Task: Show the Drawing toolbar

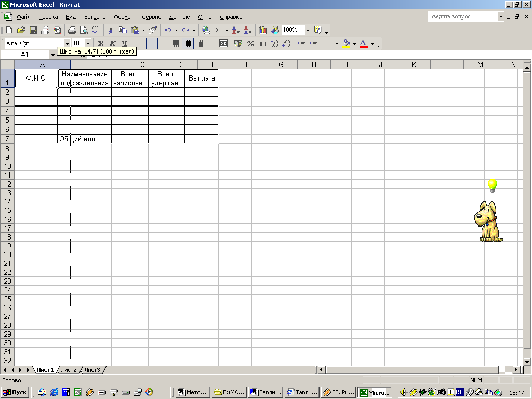Action: pos(275,30)
